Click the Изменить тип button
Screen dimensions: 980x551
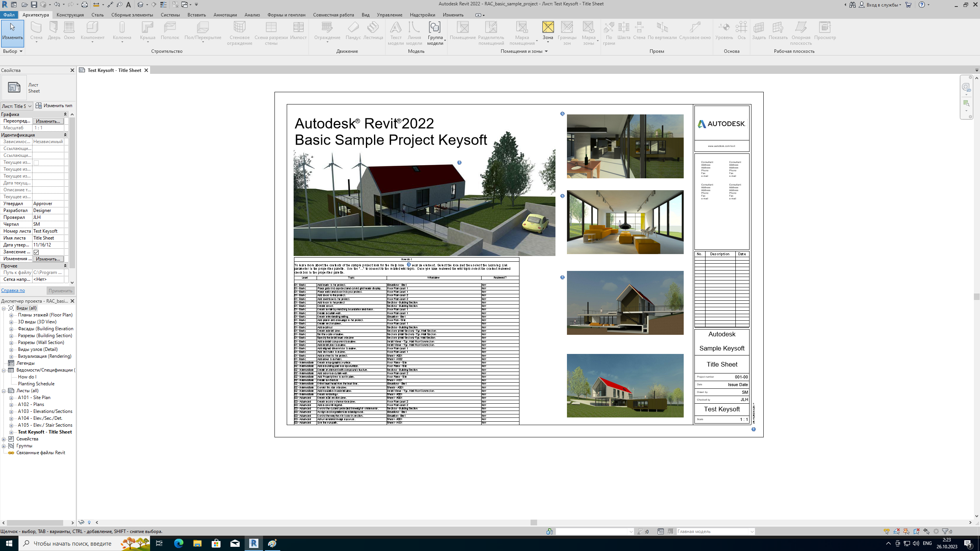(x=54, y=106)
